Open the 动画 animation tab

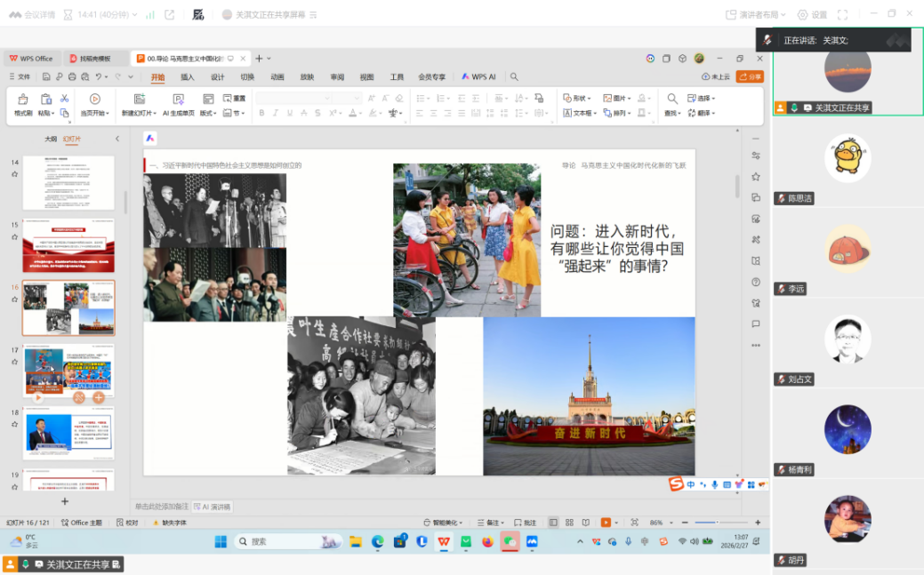click(277, 77)
